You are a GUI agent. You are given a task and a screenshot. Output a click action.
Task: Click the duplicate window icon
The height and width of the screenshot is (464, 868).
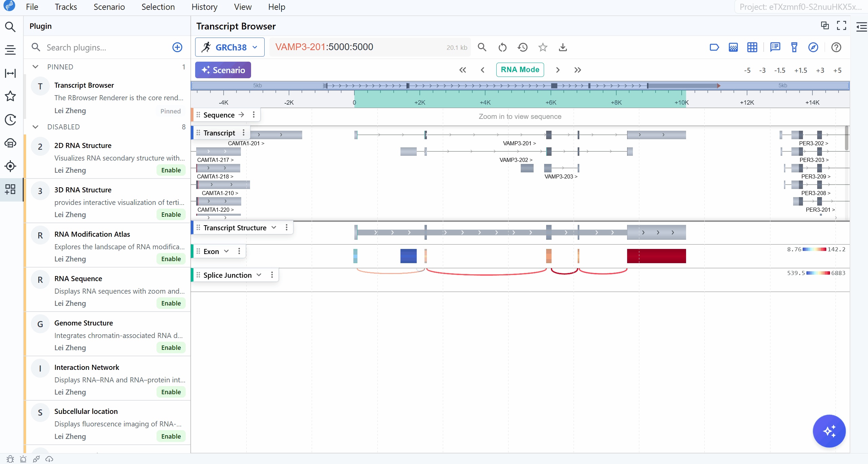(825, 25)
